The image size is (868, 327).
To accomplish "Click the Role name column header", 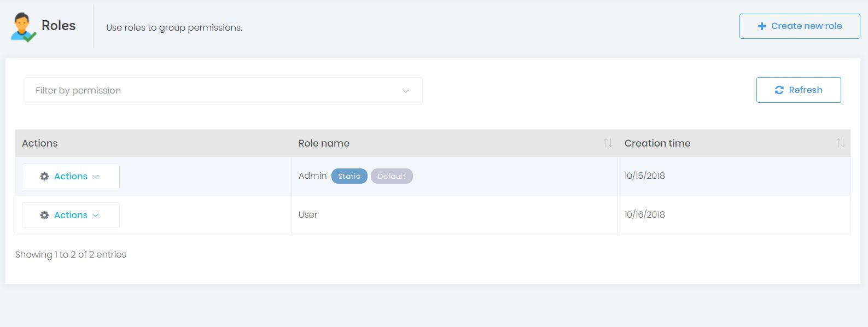I will point(324,143).
